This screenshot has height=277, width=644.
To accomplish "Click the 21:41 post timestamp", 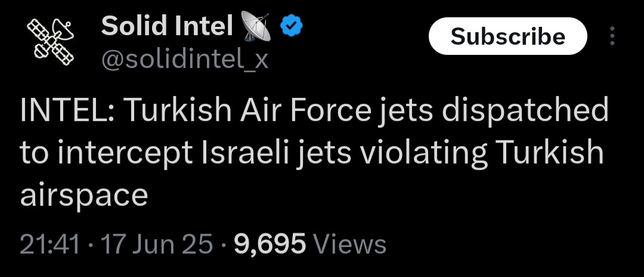I will pos(49,244).
